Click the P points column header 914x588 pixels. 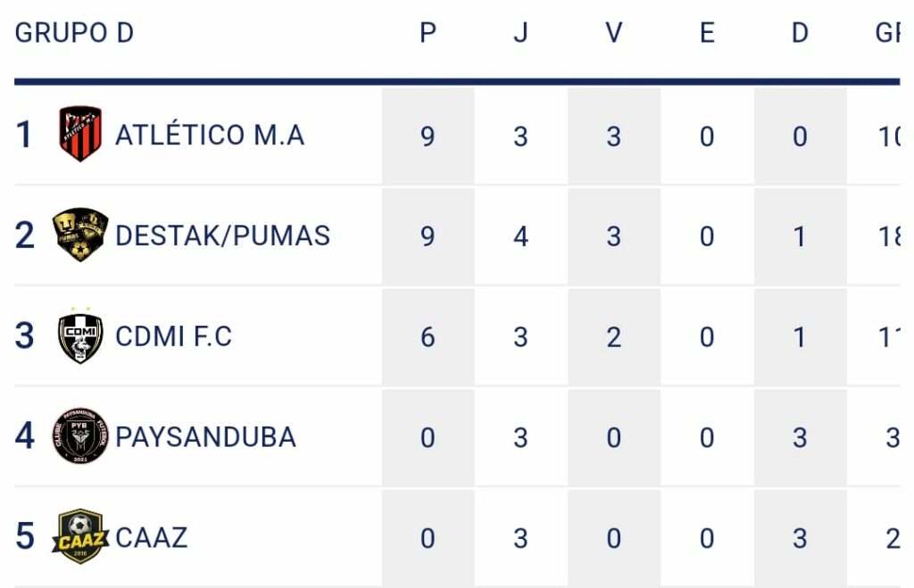pos(428,33)
